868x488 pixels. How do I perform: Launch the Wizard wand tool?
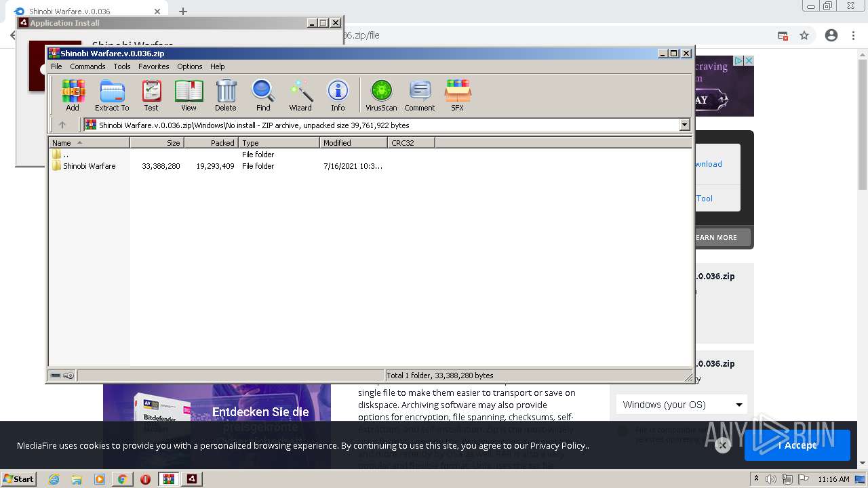300,95
